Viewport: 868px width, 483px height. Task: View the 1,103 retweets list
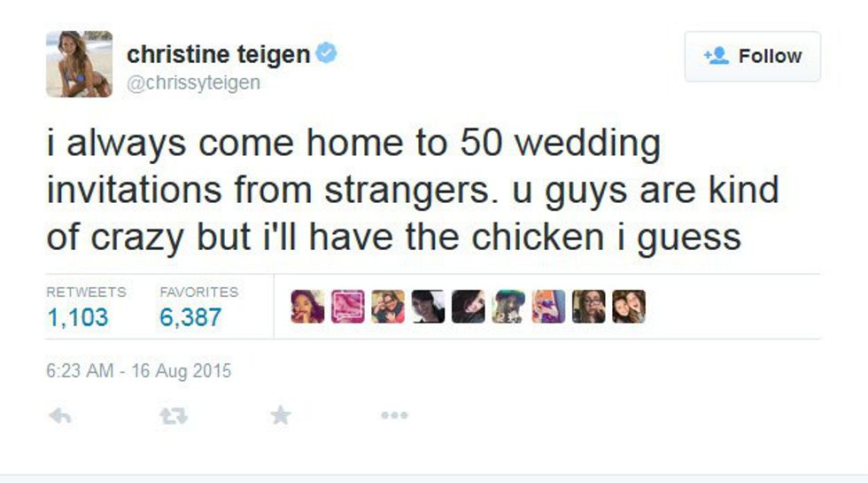point(77,316)
